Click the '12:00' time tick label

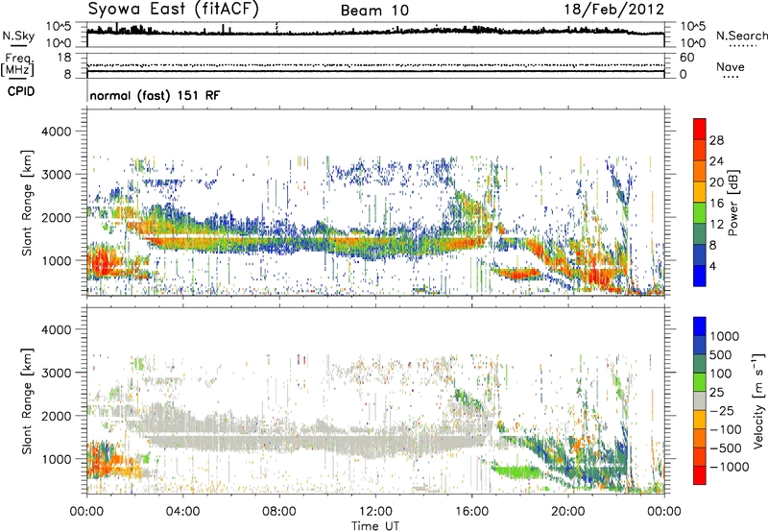pos(375,512)
